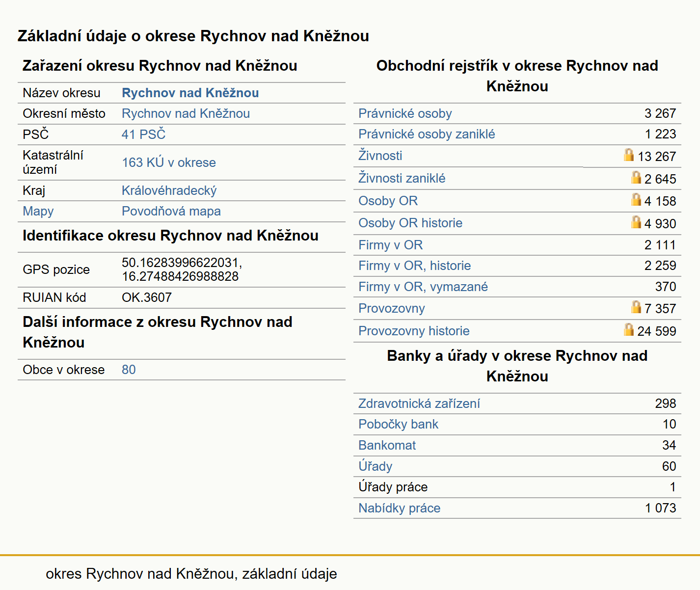
Task: Click the Firmy v OR, vymazané count 370
Action: pos(666,287)
